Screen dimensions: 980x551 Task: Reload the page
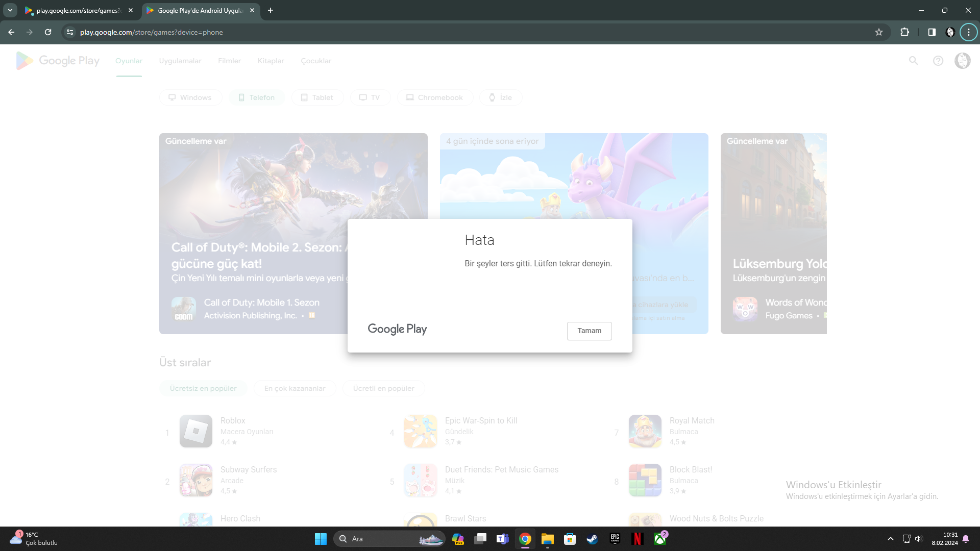point(48,32)
